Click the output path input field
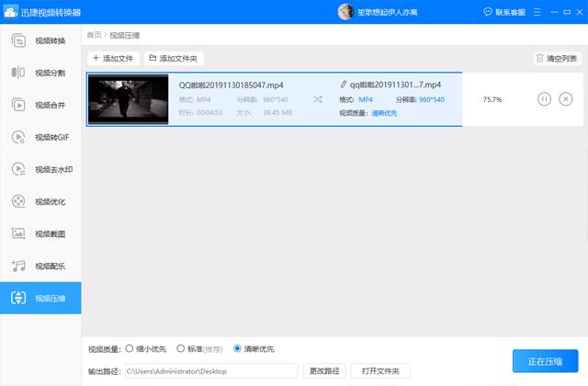Image resolution: width=588 pixels, height=386 pixels. [211, 371]
